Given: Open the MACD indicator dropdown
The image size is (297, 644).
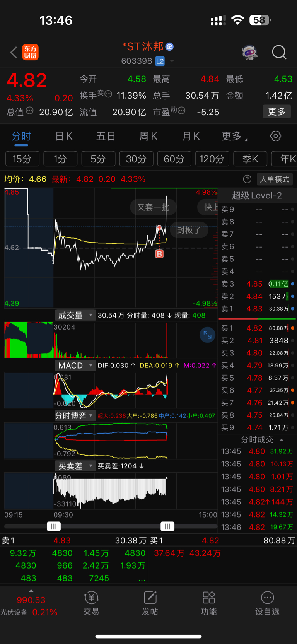Looking at the screenshot, I should click(x=75, y=366).
